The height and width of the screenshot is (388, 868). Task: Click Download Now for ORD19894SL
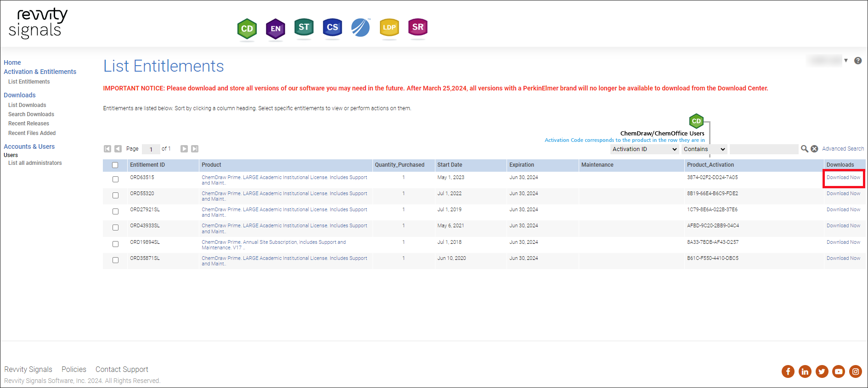[844, 242]
